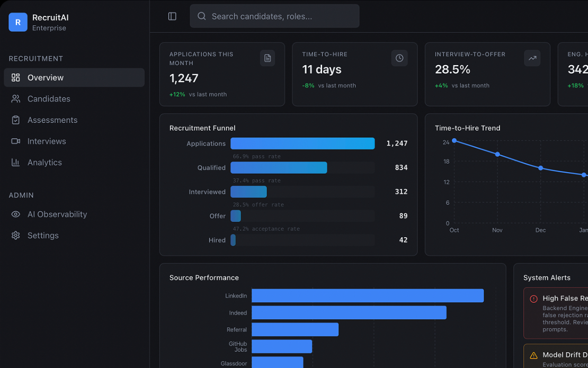
Task: Click the search magnifier icon
Action: pyautogui.click(x=202, y=16)
